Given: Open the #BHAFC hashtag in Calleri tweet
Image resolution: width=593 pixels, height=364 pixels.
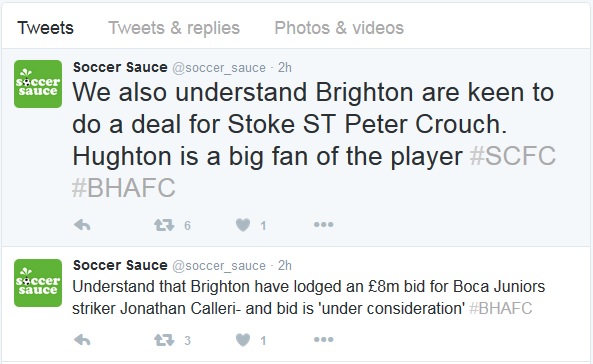Looking at the screenshot, I should (500, 308).
